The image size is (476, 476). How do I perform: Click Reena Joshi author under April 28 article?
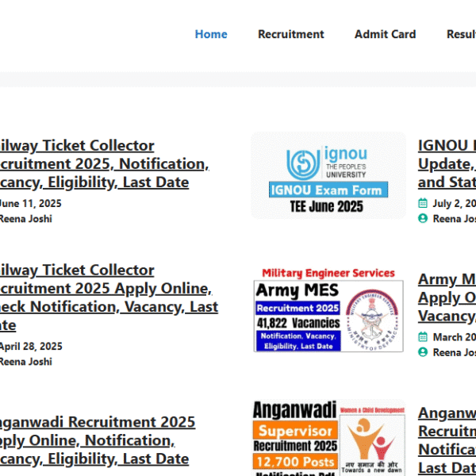(26, 362)
